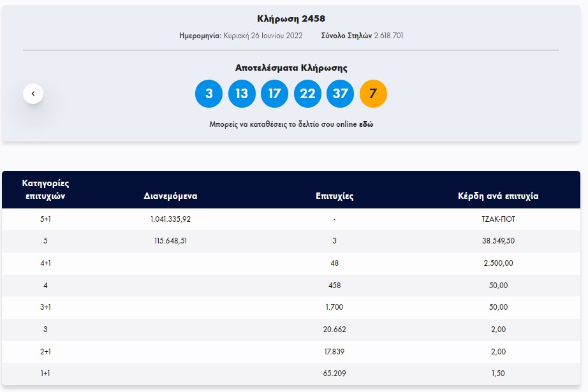This screenshot has width=588, height=392.
Task: Open the online slip link 'εδώ'
Action: point(366,124)
